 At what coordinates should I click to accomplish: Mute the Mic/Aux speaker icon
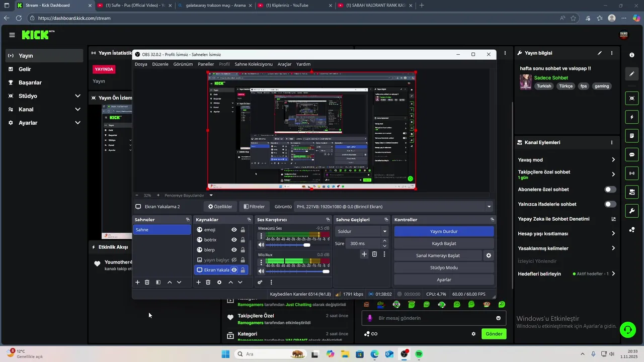coord(261,271)
